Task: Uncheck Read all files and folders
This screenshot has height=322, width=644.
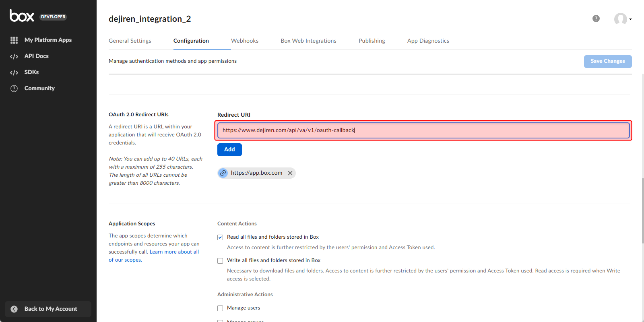Action: pyautogui.click(x=220, y=237)
